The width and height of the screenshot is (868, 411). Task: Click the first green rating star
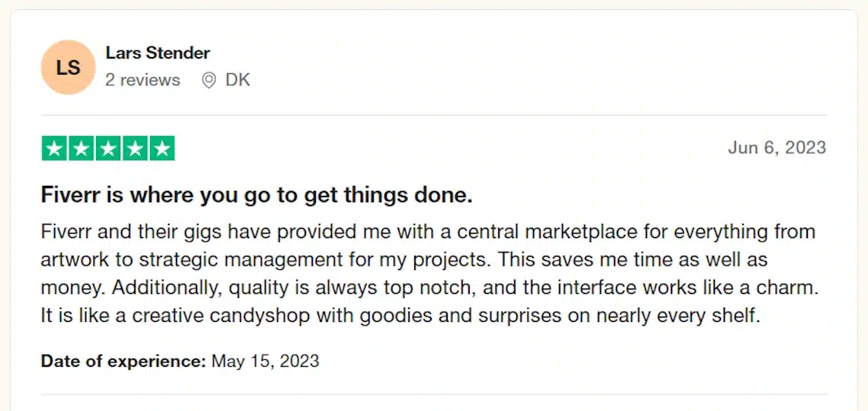[x=54, y=148]
